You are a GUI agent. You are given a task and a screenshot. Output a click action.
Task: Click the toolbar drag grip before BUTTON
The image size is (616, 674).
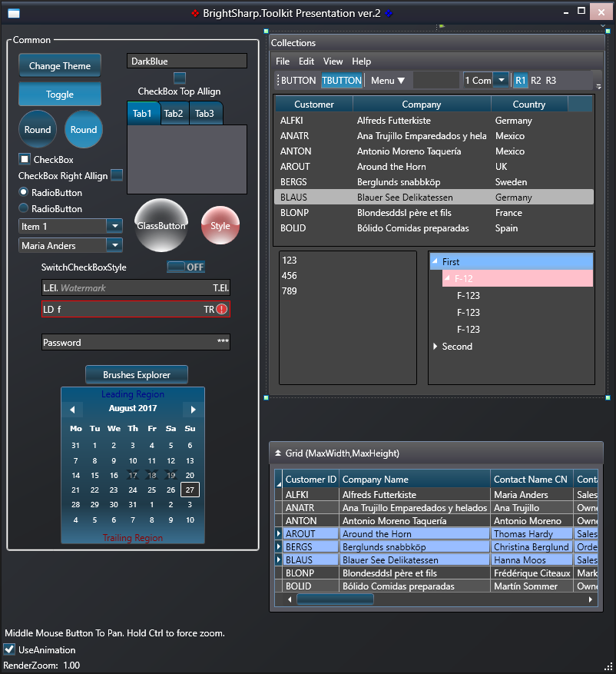(x=278, y=81)
